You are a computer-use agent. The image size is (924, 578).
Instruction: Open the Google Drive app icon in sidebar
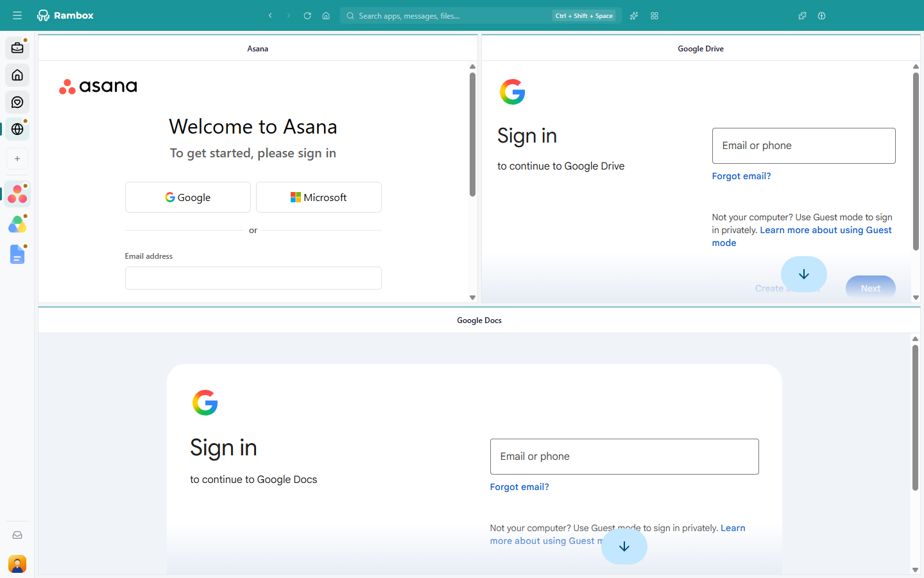pos(17,224)
